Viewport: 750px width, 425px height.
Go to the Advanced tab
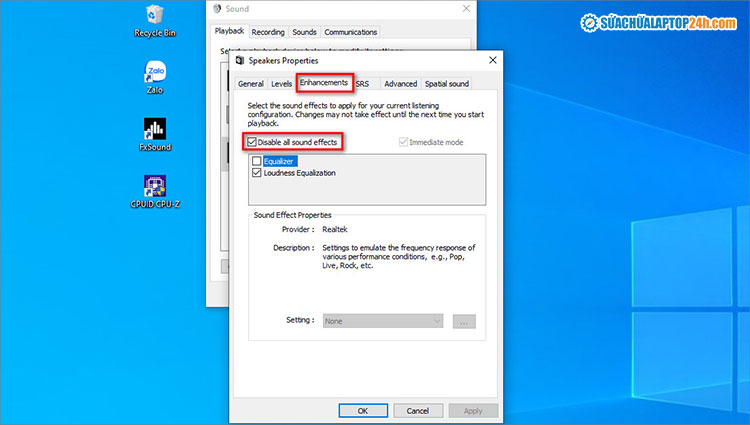coord(400,84)
